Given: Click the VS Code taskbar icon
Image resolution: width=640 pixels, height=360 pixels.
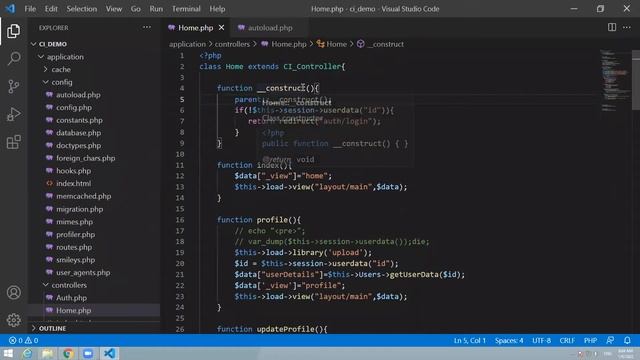Looking at the screenshot, I should [109, 353].
